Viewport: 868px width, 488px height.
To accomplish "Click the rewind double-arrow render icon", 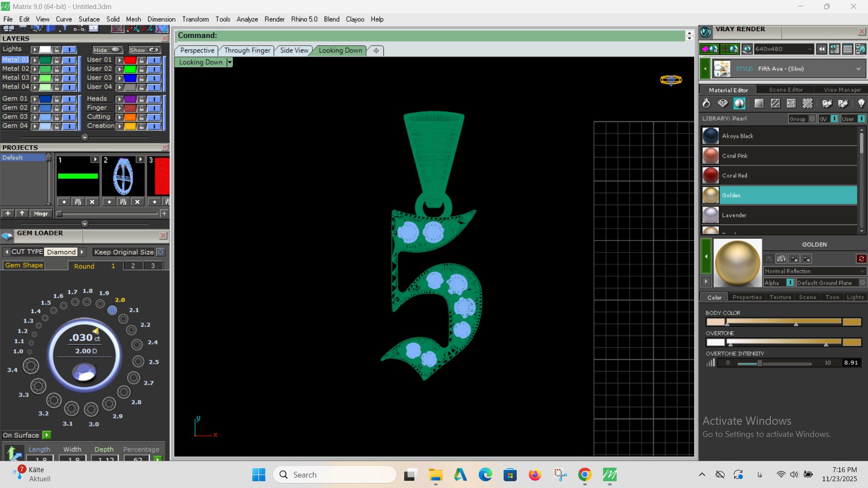I will pyautogui.click(x=822, y=49).
